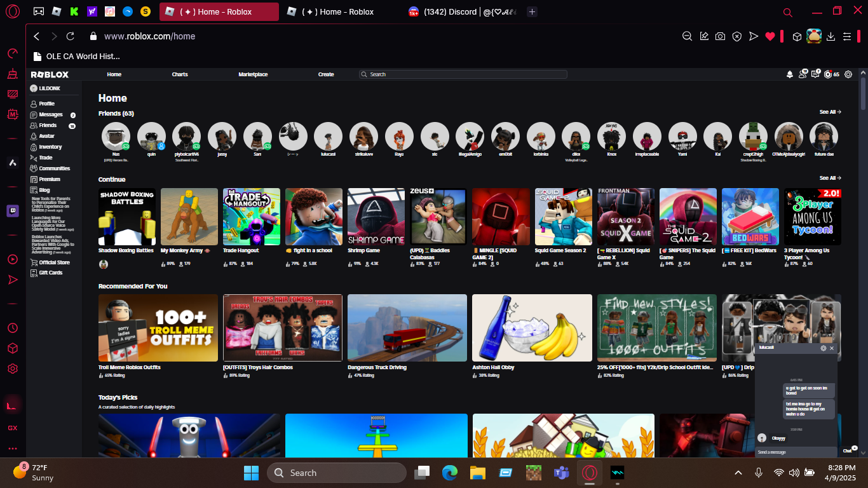The image size is (868, 488).
Task: Open the Roblox notifications bell
Action: pos(790,74)
